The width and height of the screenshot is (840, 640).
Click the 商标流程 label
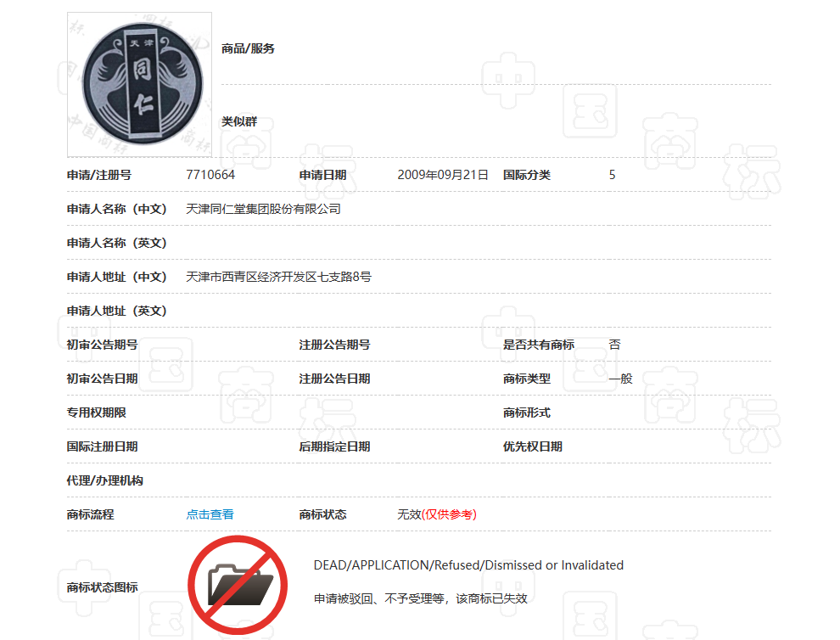pos(90,514)
